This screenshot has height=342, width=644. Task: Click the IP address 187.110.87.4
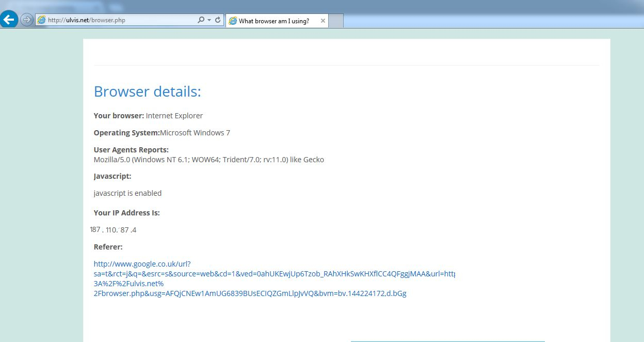113,230
